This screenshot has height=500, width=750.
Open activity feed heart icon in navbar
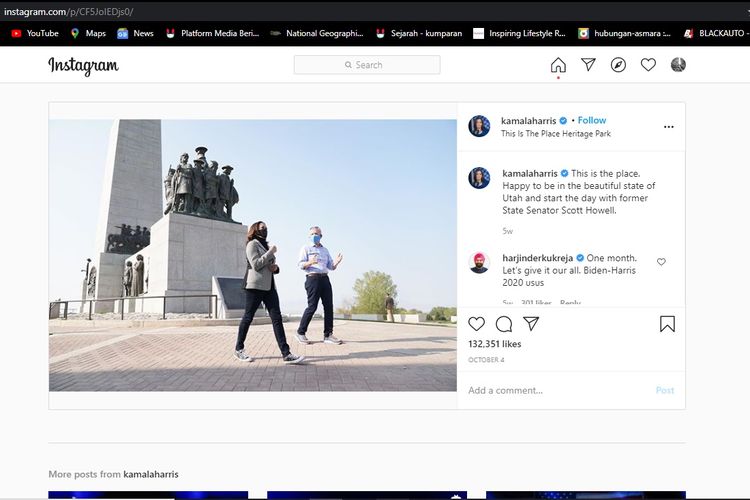click(x=648, y=65)
